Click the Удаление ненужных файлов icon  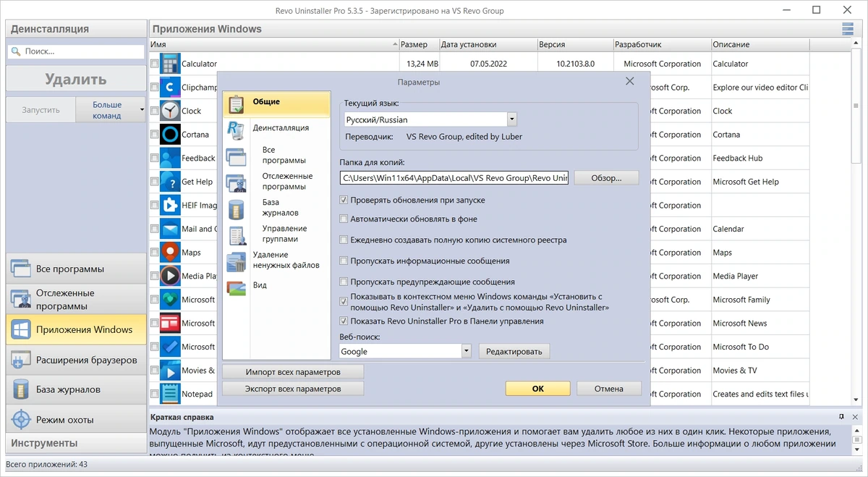(236, 262)
